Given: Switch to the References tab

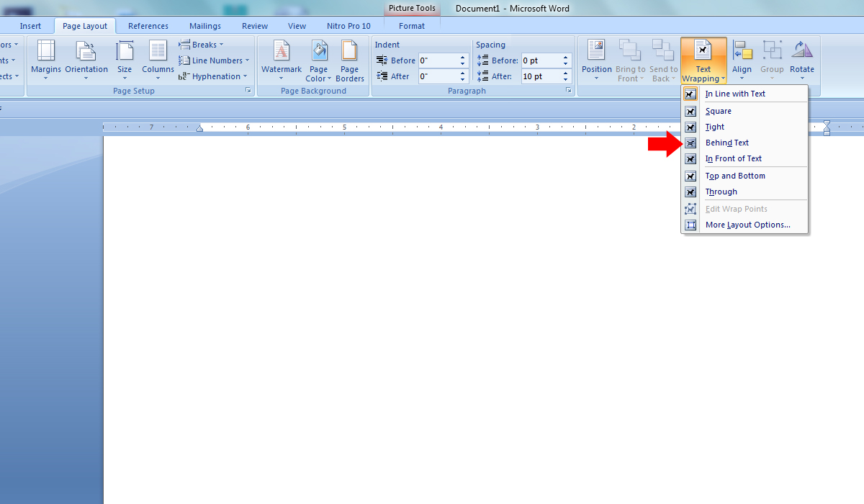Looking at the screenshot, I should click(x=148, y=26).
